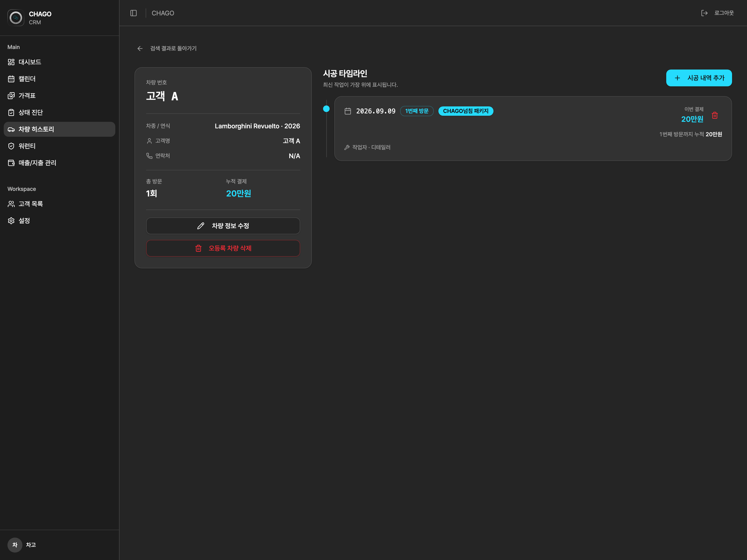Toggle the sidebar panel icon

coord(133,13)
